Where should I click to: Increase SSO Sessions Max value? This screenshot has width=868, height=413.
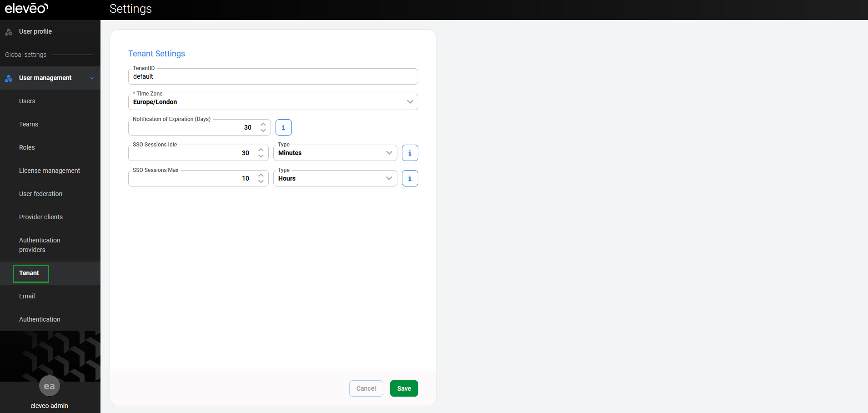click(x=261, y=175)
